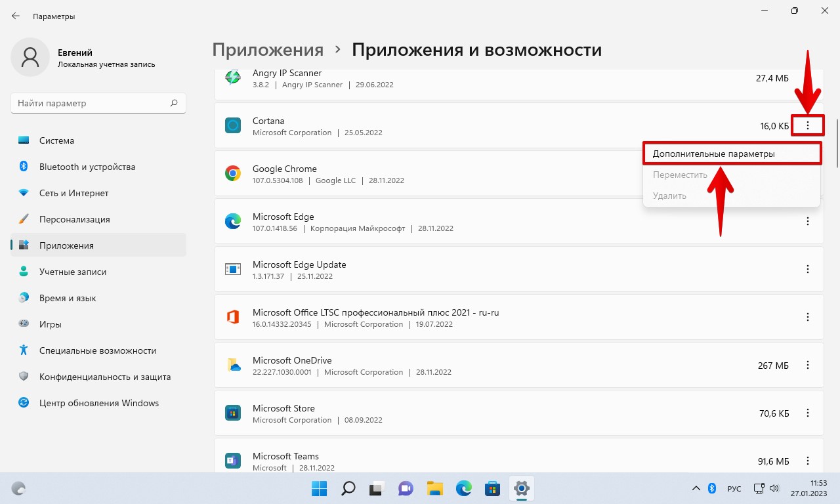Select Приложения in sidebar
This screenshot has width=840, height=504.
point(98,245)
